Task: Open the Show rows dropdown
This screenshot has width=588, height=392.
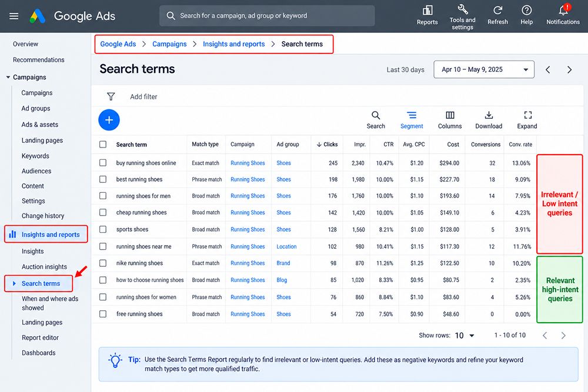Action: [465, 336]
